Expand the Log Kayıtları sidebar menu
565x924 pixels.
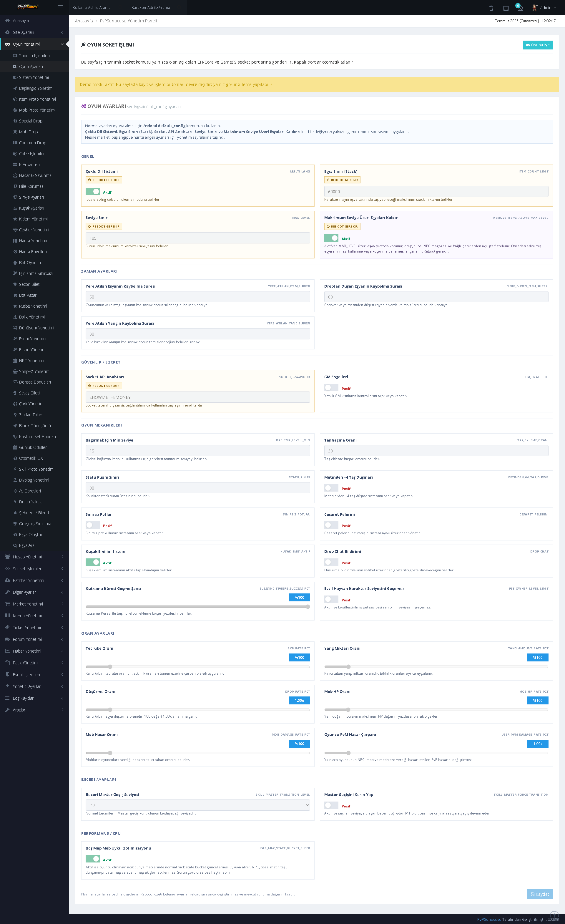tap(34, 698)
